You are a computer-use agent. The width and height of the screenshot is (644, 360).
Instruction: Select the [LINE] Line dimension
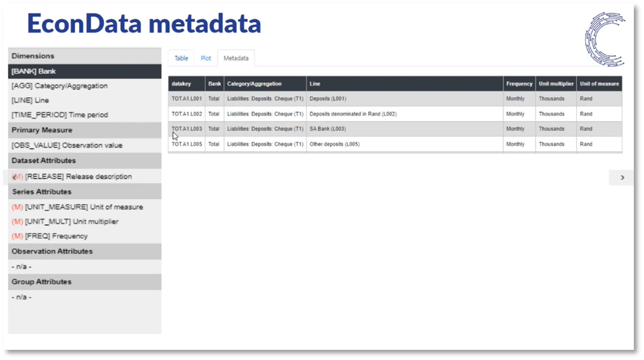pyautogui.click(x=84, y=100)
